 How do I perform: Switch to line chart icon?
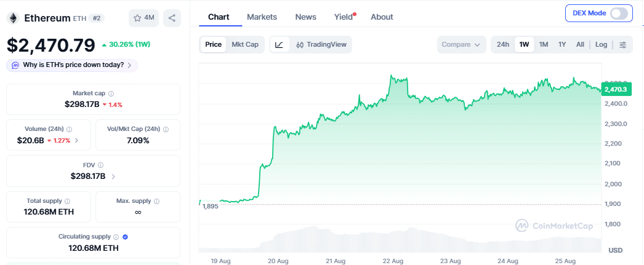coord(280,44)
